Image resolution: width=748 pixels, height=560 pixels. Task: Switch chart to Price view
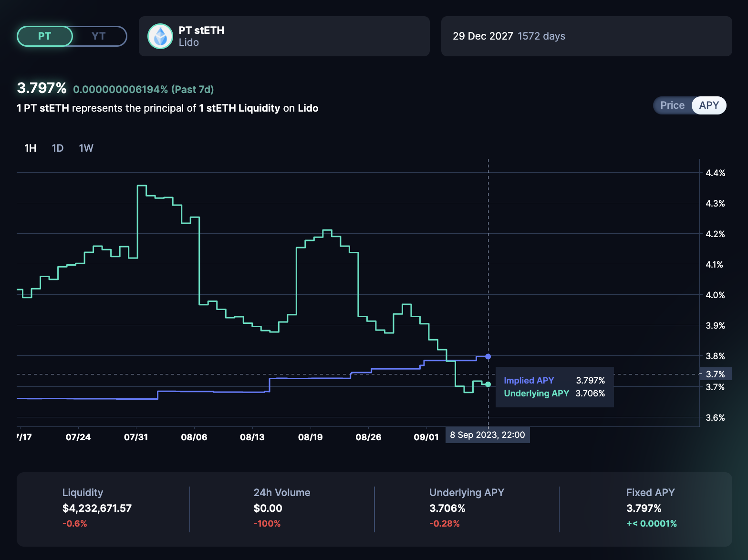672,105
